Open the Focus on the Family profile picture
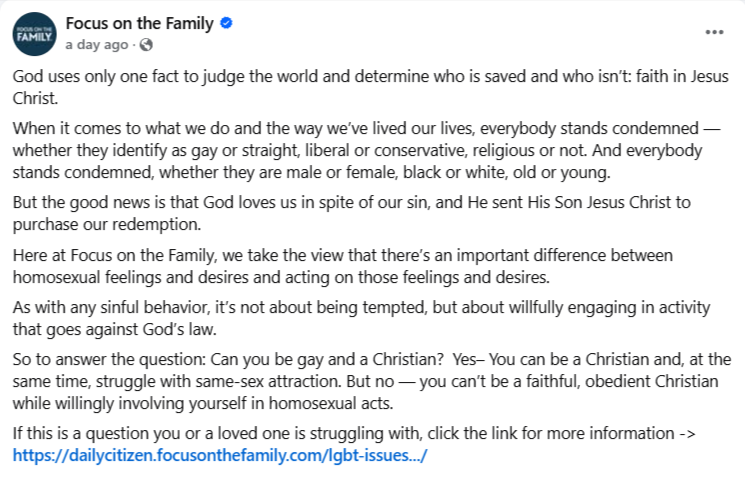Viewport: 745px width, 477px height. pos(34,34)
